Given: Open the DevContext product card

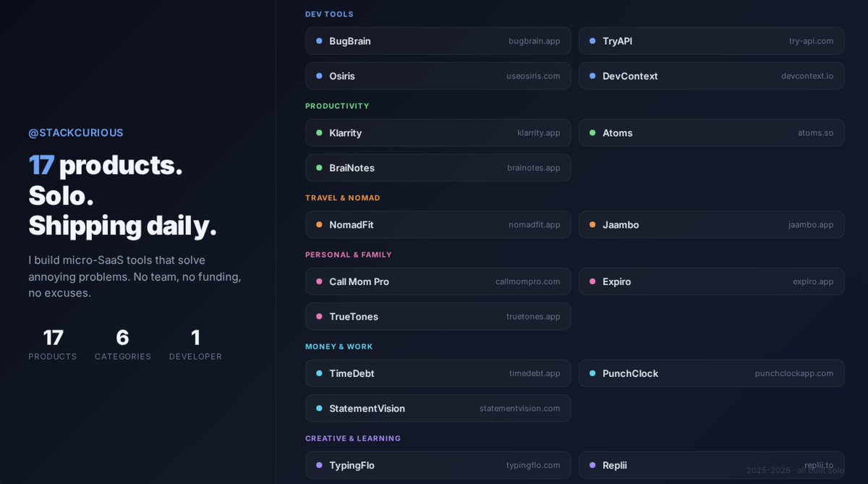Looking at the screenshot, I should pyautogui.click(x=711, y=76).
